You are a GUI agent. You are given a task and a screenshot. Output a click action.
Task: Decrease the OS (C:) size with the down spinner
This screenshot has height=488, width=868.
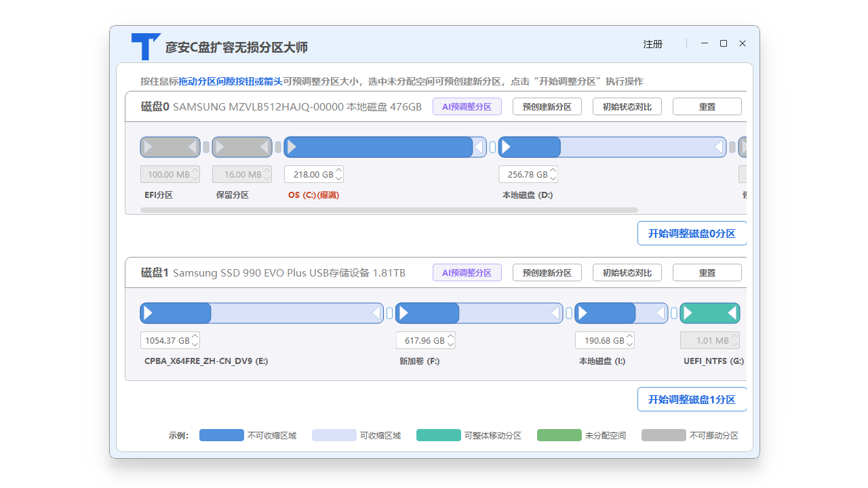coord(339,178)
